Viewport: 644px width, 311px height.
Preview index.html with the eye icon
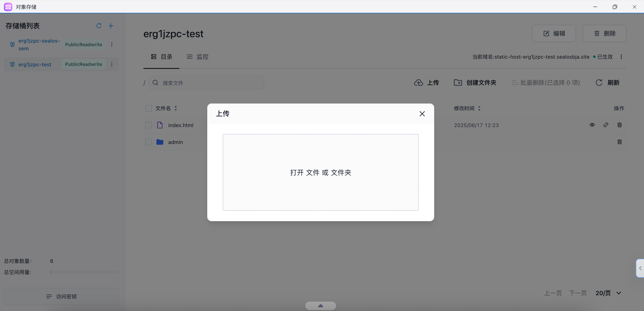592,125
